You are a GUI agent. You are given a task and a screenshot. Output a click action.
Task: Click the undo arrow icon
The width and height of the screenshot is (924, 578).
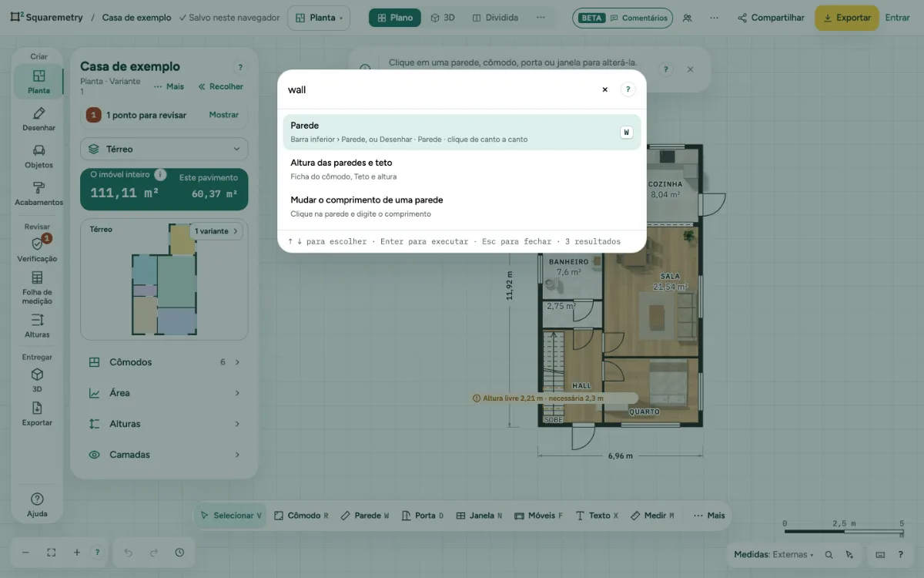(x=129, y=553)
